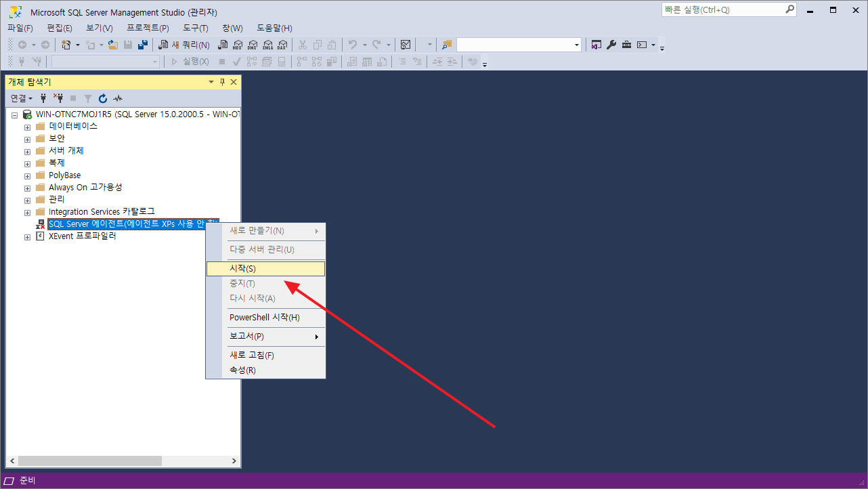
Task: Select the WIN-OTNC7MOJ1R5 server tree item
Action: pos(137,114)
